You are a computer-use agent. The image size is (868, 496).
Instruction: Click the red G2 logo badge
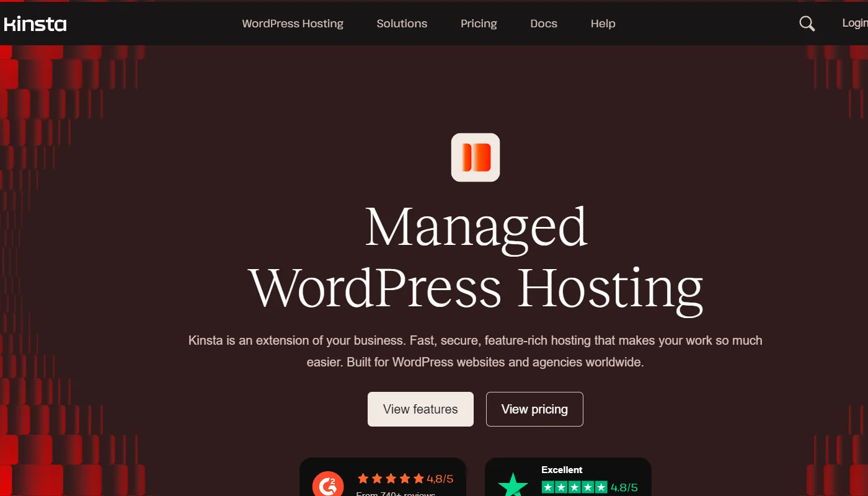[x=328, y=485]
